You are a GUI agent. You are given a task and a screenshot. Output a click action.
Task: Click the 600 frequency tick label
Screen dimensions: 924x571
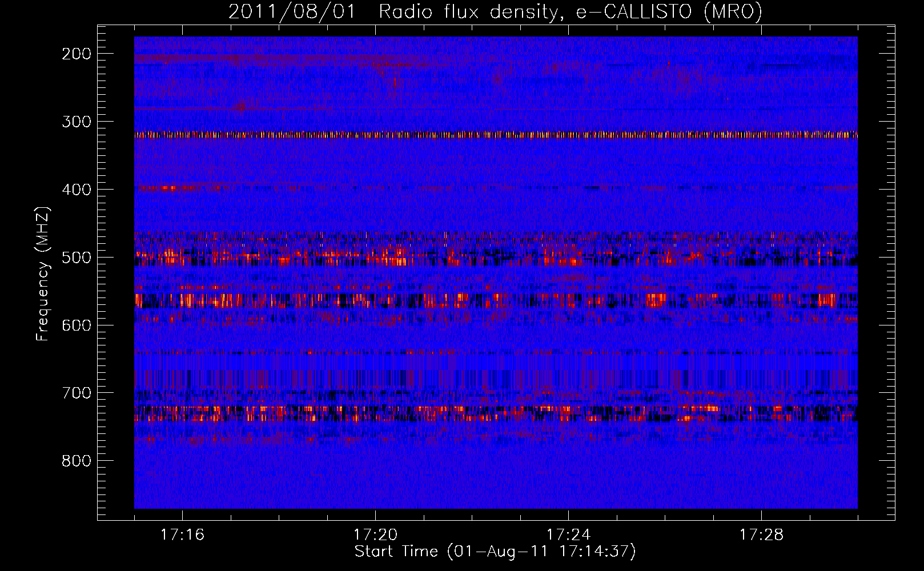[x=76, y=325]
